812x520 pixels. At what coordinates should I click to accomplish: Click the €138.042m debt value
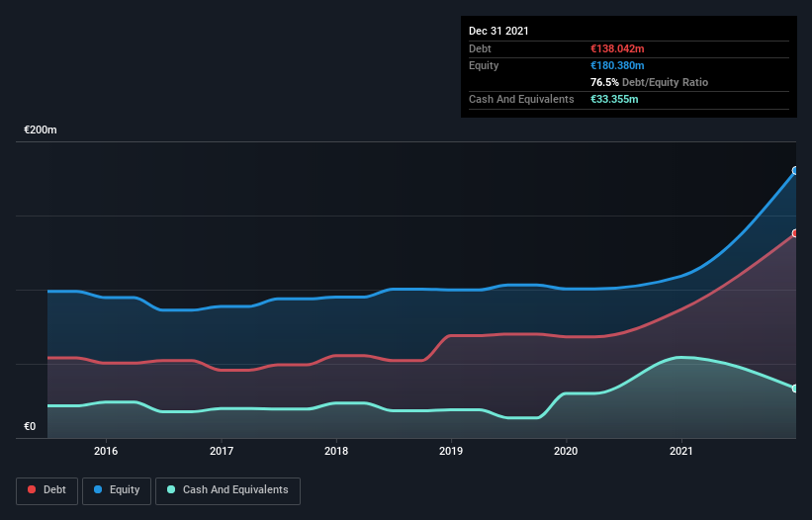point(617,48)
